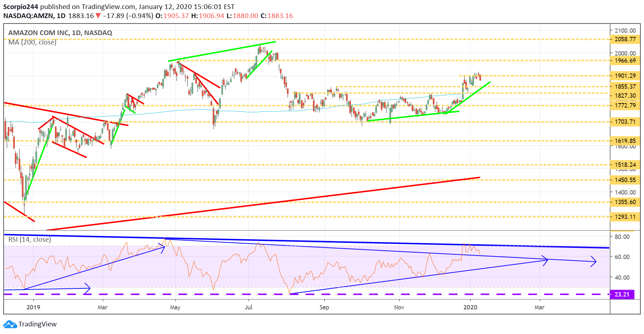Viewport: 644px width, 334px height.
Task: Select the 1619.85 price level label
Action: (625, 141)
